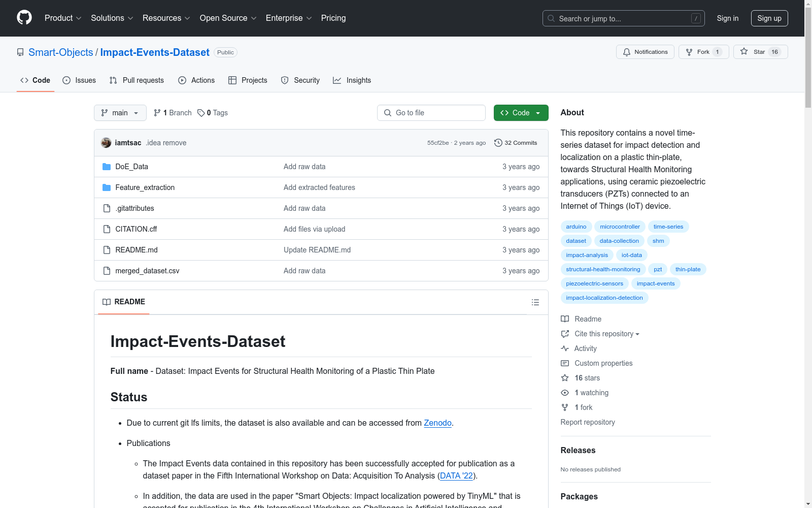The image size is (812, 508).
Task: Click the CITATION.cff file icon
Action: (x=107, y=229)
